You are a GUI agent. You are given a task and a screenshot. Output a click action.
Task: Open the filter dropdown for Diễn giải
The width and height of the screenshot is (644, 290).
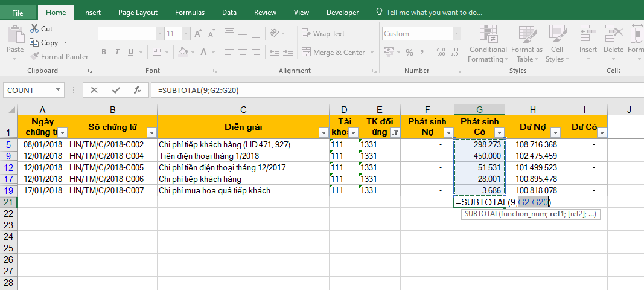(x=322, y=133)
